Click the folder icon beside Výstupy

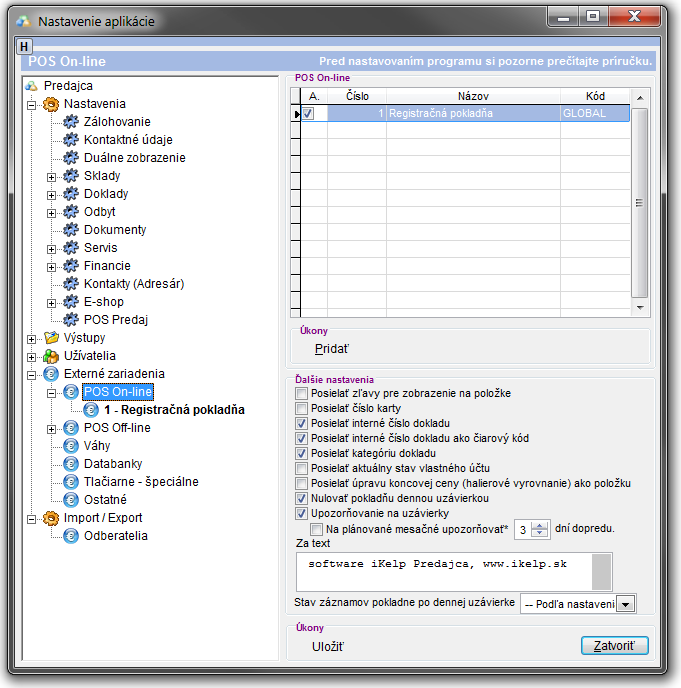coord(51,338)
